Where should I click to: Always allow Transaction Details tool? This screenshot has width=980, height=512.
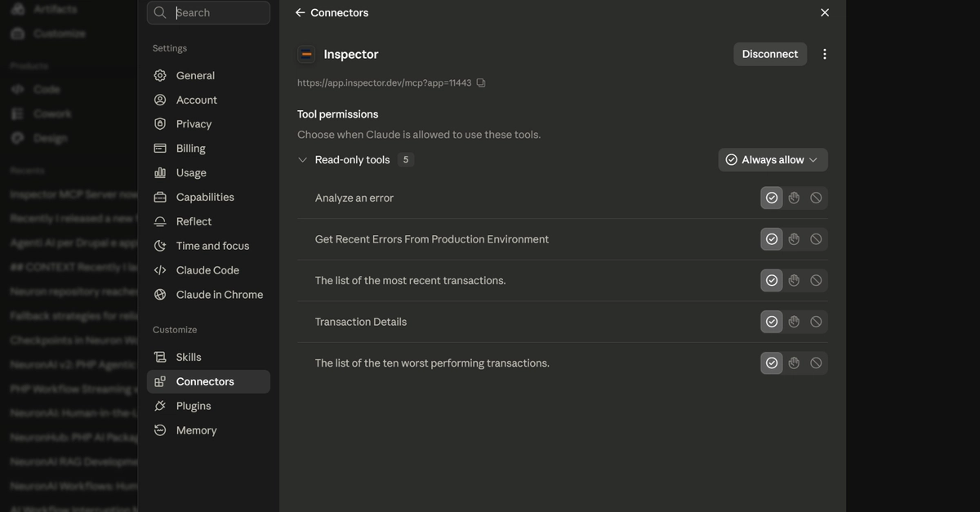(x=772, y=322)
